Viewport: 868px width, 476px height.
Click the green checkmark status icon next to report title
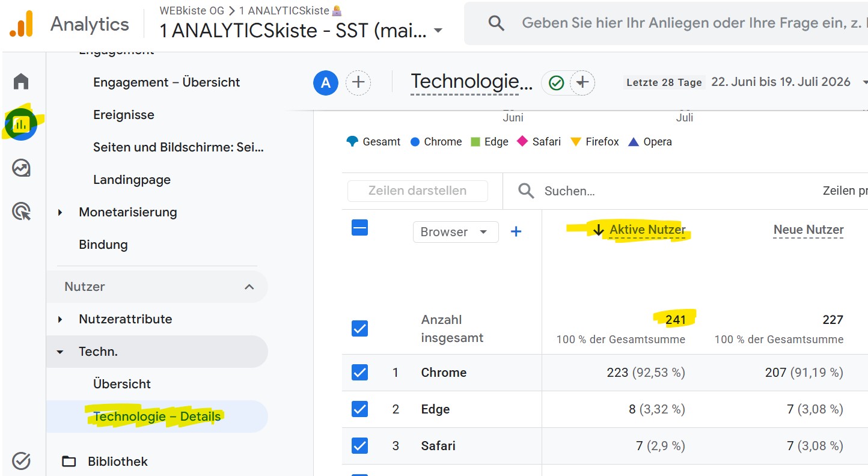[x=556, y=83]
